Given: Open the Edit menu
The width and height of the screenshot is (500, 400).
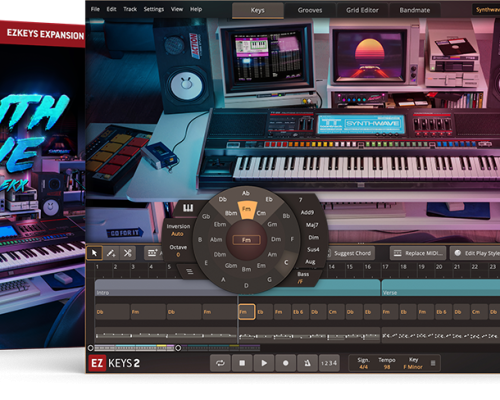Looking at the screenshot, I should coord(111,9).
